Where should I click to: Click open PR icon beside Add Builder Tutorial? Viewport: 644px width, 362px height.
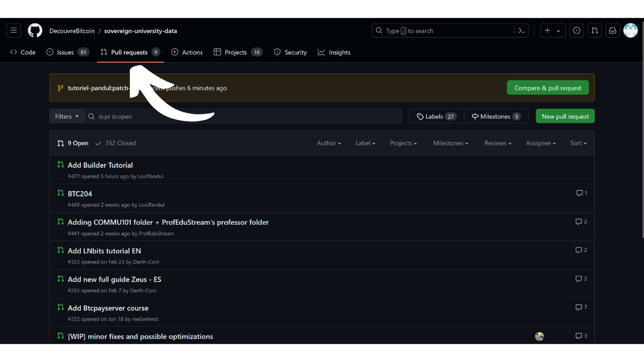coord(61,164)
